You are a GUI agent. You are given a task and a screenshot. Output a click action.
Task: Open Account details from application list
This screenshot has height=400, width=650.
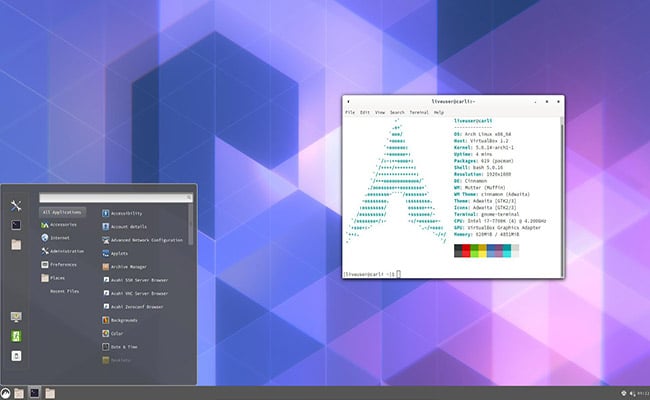coord(124,227)
